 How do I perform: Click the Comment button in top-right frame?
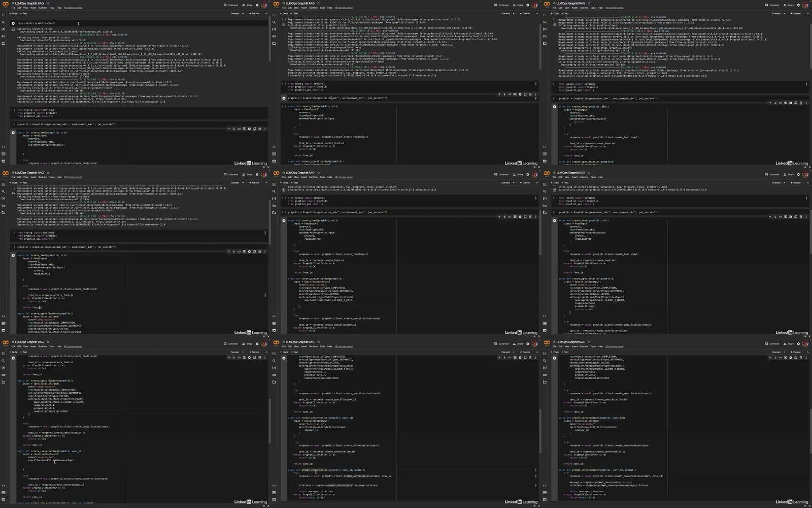(x=773, y=5)
